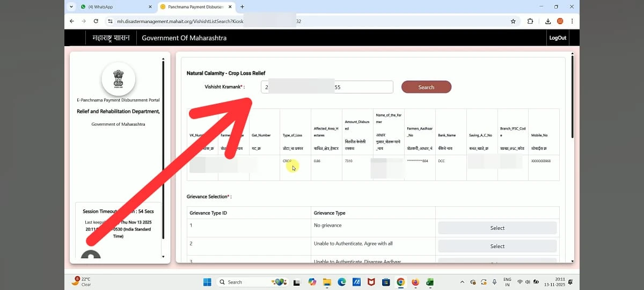Expand the tab search dropdown in Chrome
The image size is (644, 290).
tap(72, 6)
